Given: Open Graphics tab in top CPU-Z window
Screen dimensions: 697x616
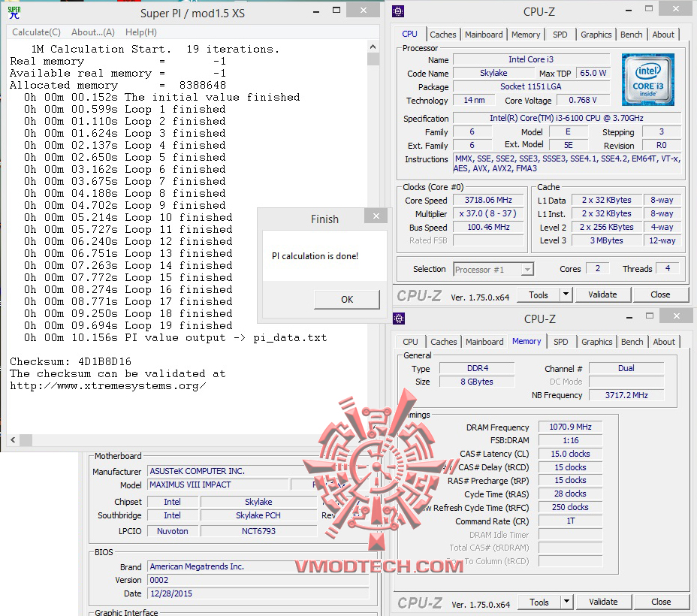Looking at the screenshot, I should pos(596,35).
